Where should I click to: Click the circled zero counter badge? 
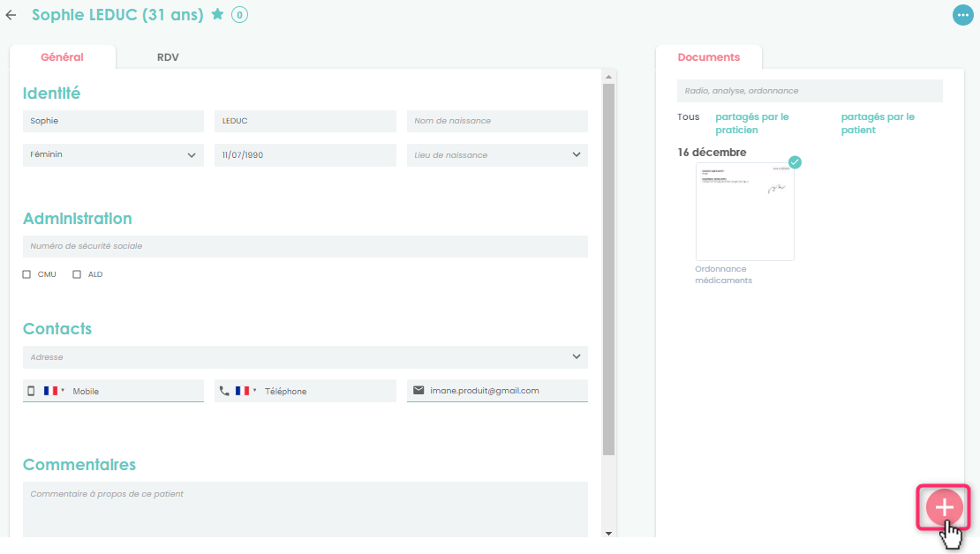pyautogui.click(x=239, y=15)
